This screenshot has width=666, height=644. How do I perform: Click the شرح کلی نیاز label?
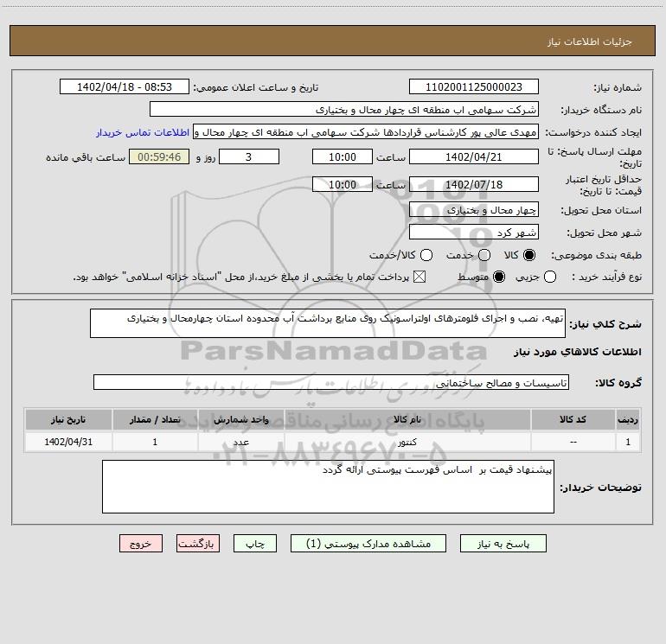click(x=605, y=324)
